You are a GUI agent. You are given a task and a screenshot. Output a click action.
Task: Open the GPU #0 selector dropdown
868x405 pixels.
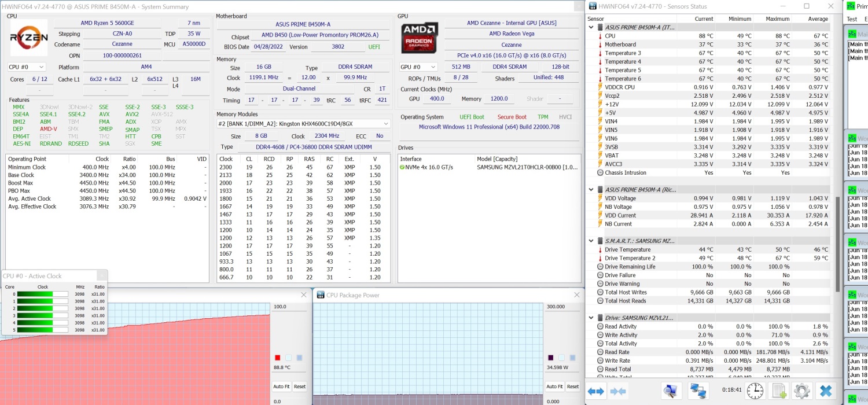tap(418, 67)
